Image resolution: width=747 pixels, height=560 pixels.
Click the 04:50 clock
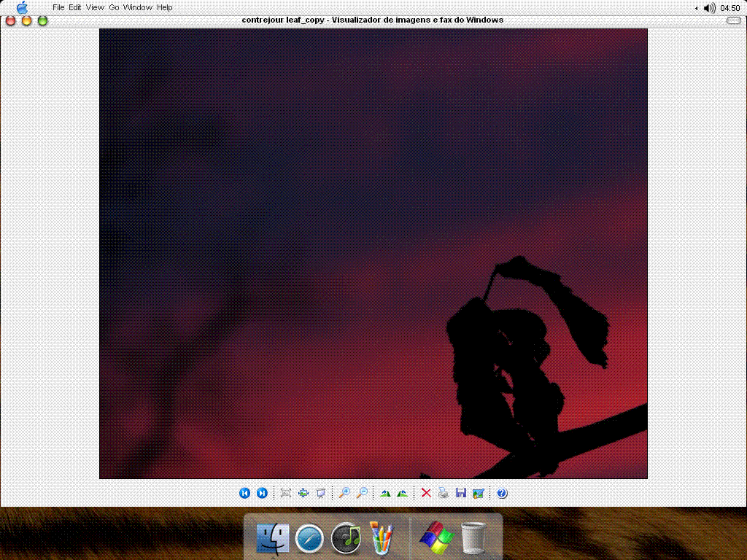point(729,8)
